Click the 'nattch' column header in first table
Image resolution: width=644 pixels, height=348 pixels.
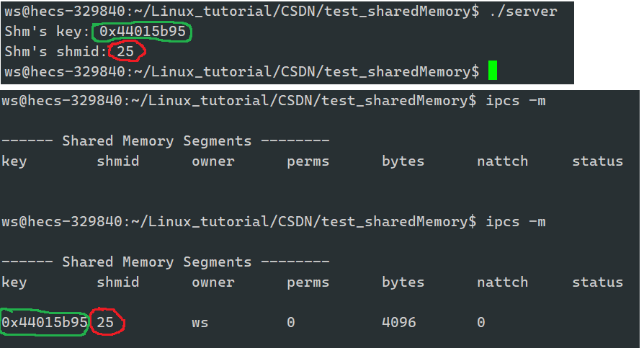point(502,161)
